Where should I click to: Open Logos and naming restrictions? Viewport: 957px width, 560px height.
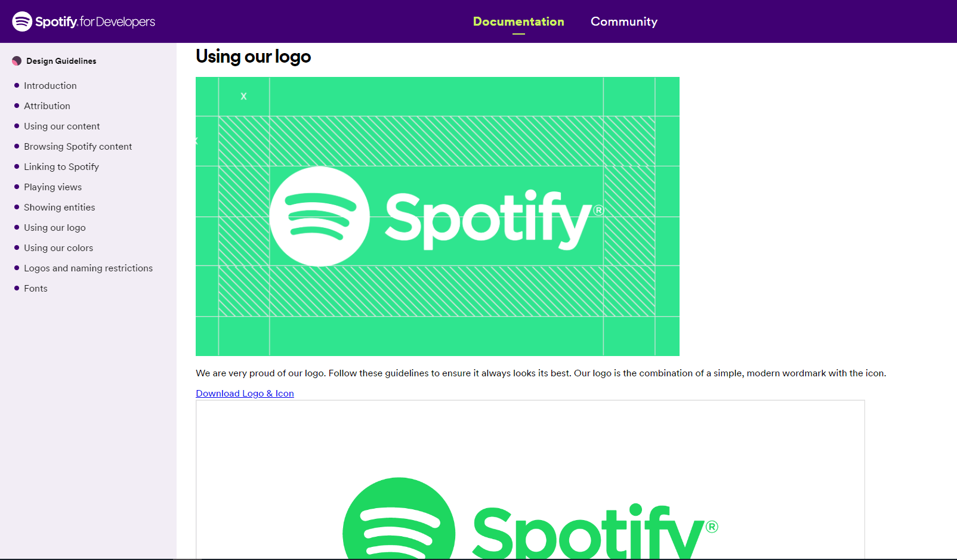[88, 268]
